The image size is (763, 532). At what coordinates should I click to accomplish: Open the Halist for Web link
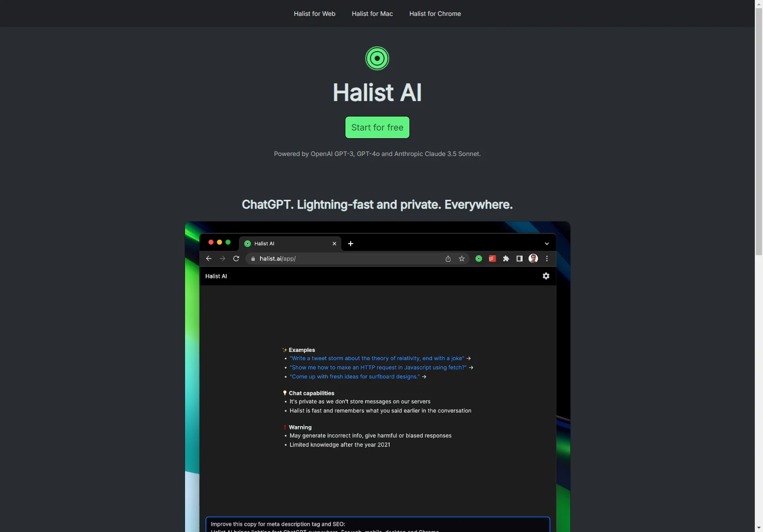click(315, 13)
